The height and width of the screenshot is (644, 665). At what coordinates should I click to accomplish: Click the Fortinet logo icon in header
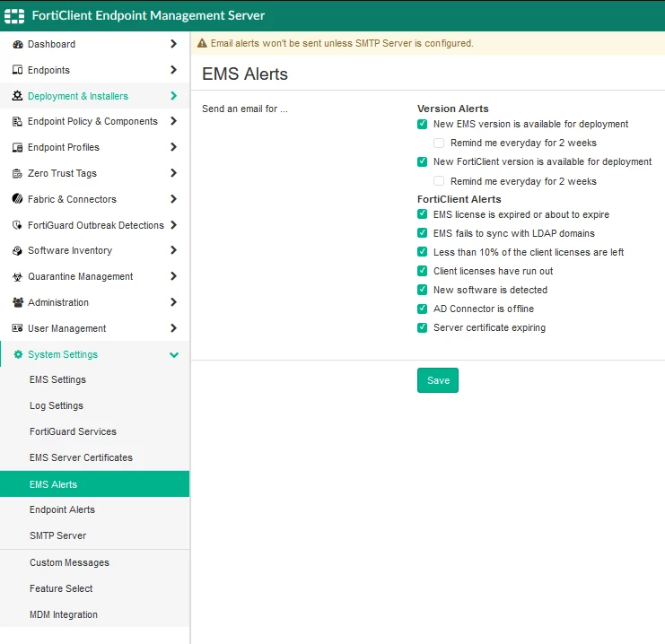tap(14, 15)
